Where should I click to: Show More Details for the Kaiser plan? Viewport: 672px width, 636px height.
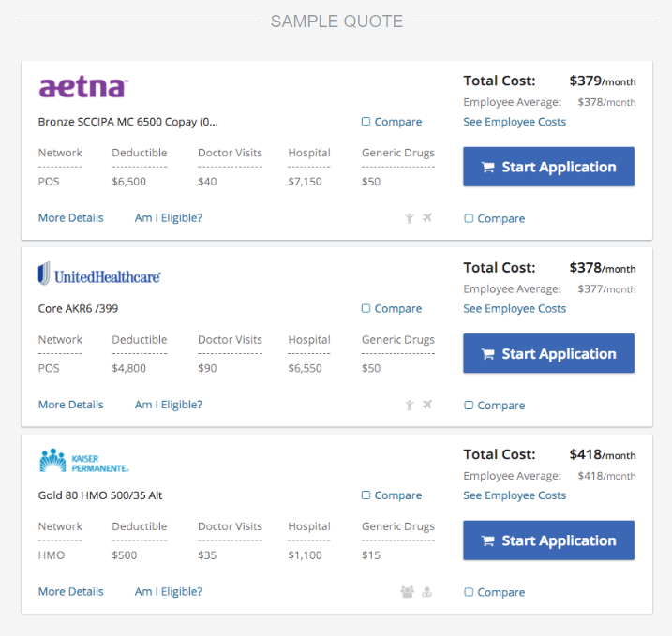tap(71, 592)
